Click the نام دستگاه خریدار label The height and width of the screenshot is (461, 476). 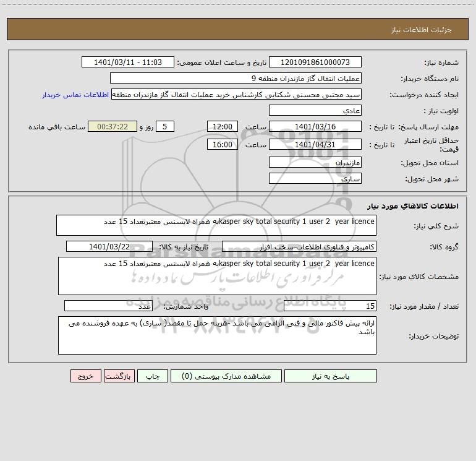[430, 79]
